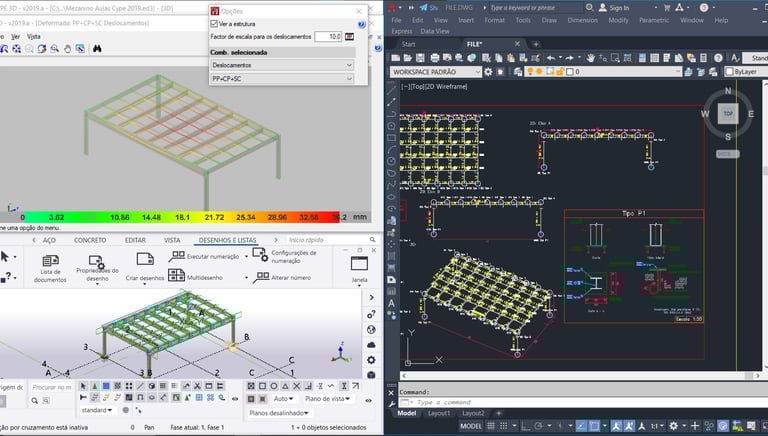Toggle grid display in AutoCAD status bar

click(x=491, y=426)
